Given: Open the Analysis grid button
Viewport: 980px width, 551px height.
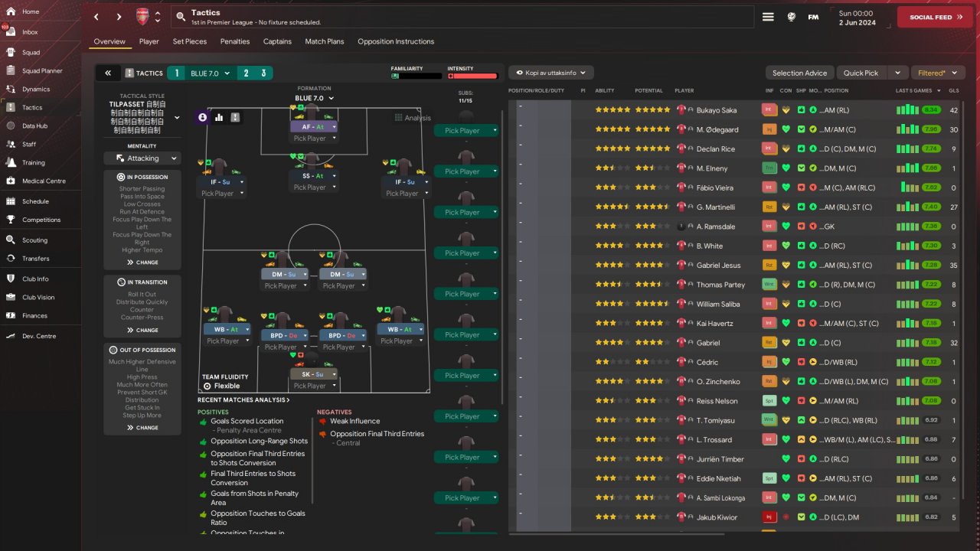Looking at the screenshot, I should 413,118.
